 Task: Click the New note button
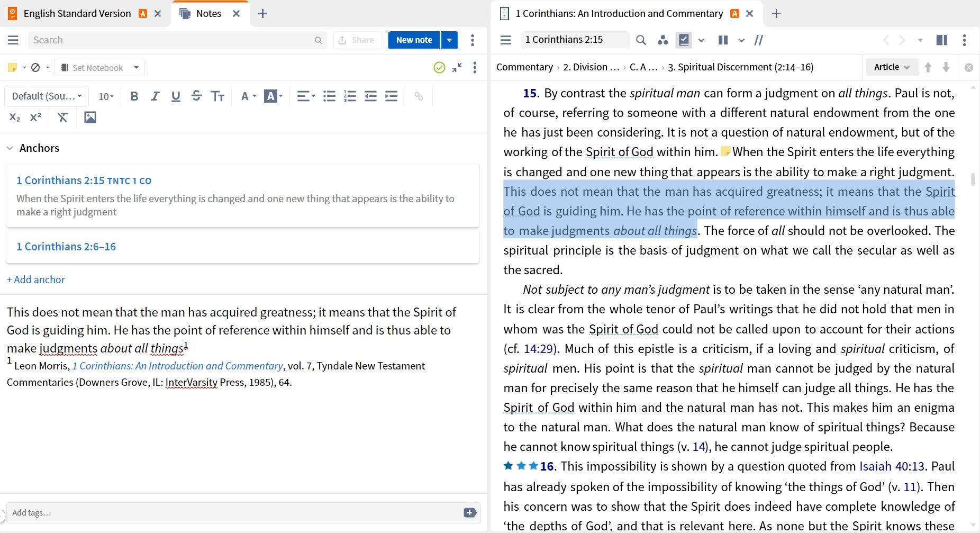(x=414, y=40)
